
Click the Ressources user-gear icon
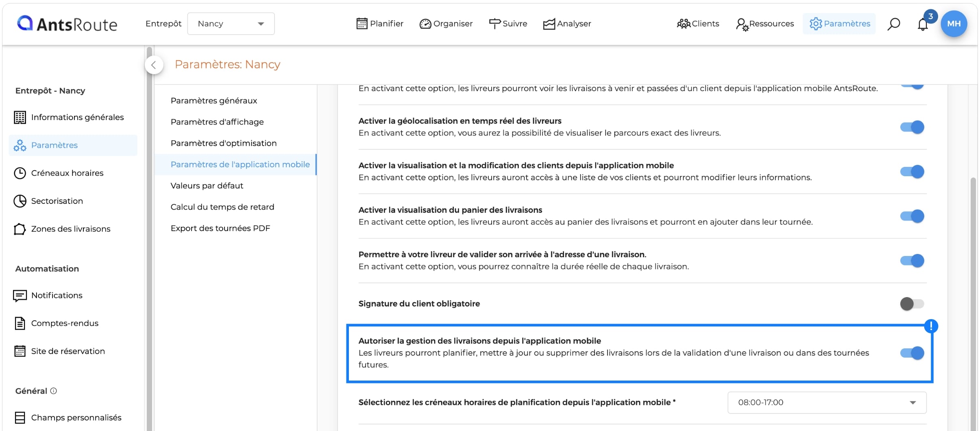[742, 24]
